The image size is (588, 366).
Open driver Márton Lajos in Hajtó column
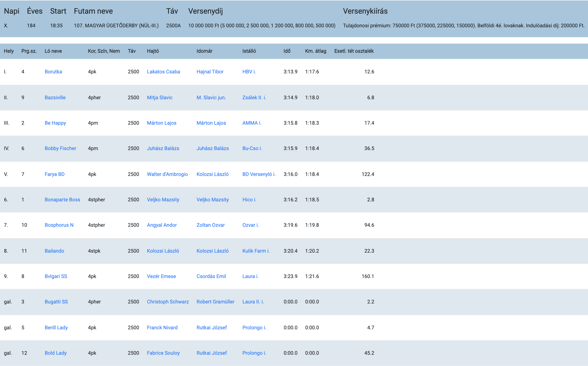point(161,123)
